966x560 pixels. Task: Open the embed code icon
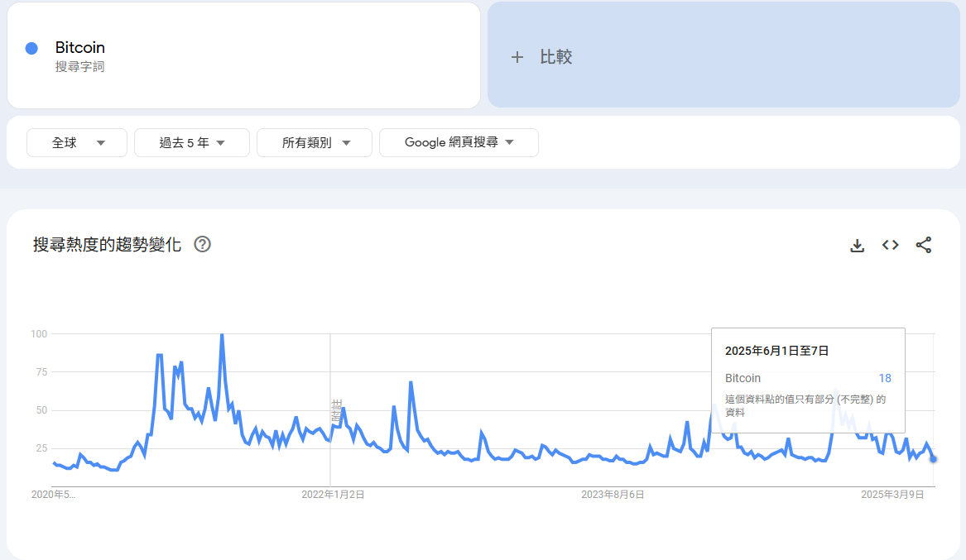890,245
